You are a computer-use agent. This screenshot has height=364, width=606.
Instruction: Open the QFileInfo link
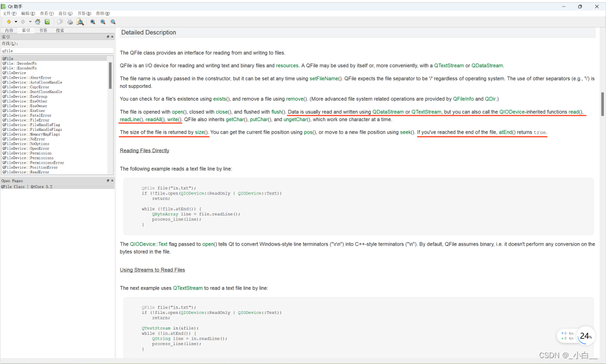(463, 99)
